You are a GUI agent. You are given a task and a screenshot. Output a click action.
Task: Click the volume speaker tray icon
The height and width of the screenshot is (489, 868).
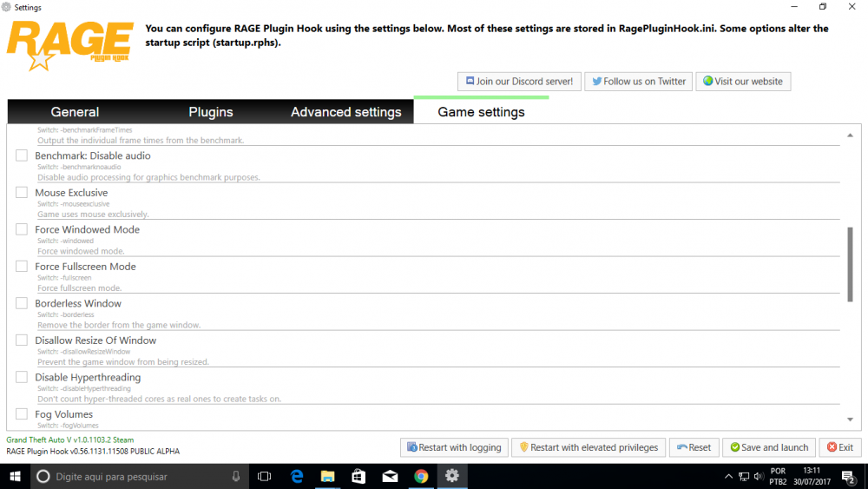point(759,476)
